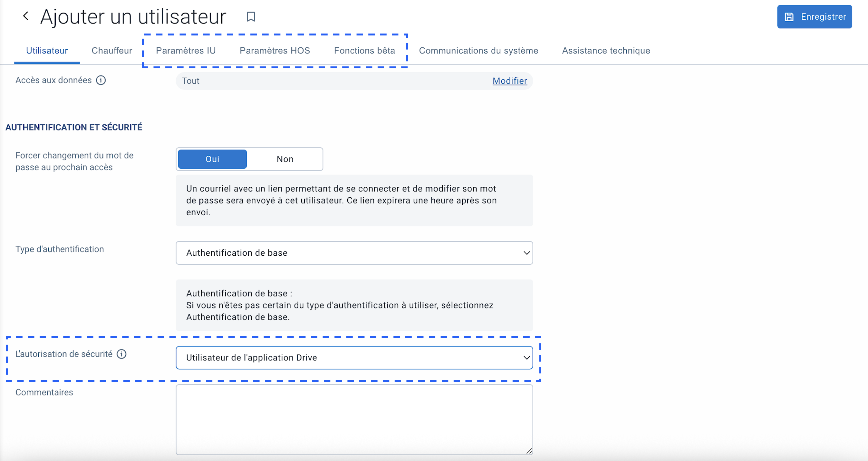Open the Fonctions bêta tab
The image size is (868, 461).
tap(364, 51)
